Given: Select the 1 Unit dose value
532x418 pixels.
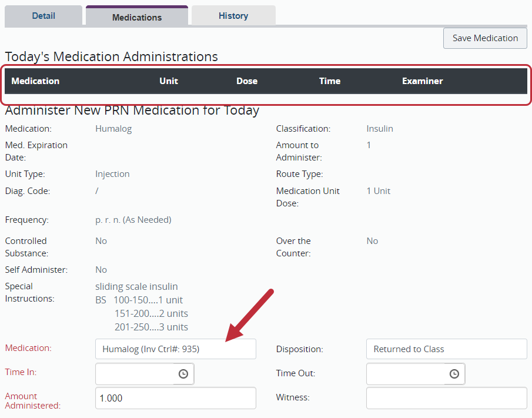Looking at the screenshot, I should pos(379,191).
